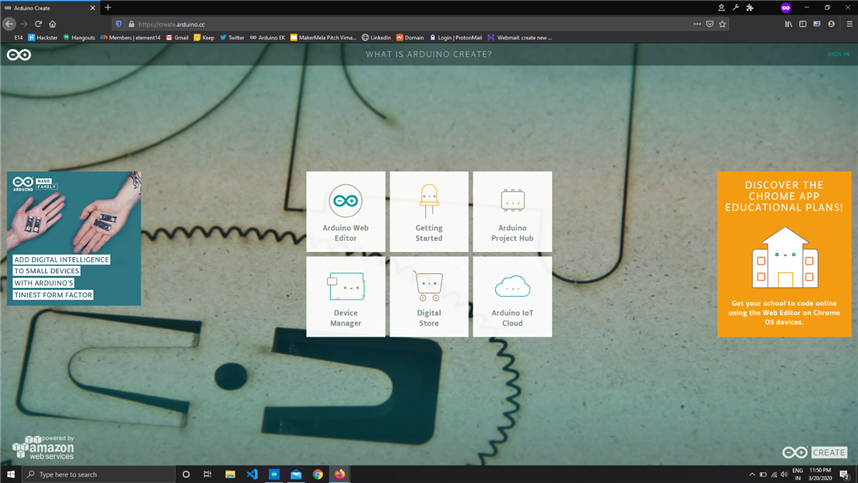Open the Digital Store tile
This screenshot has width=858, height=483.
(x=429, y=296)
